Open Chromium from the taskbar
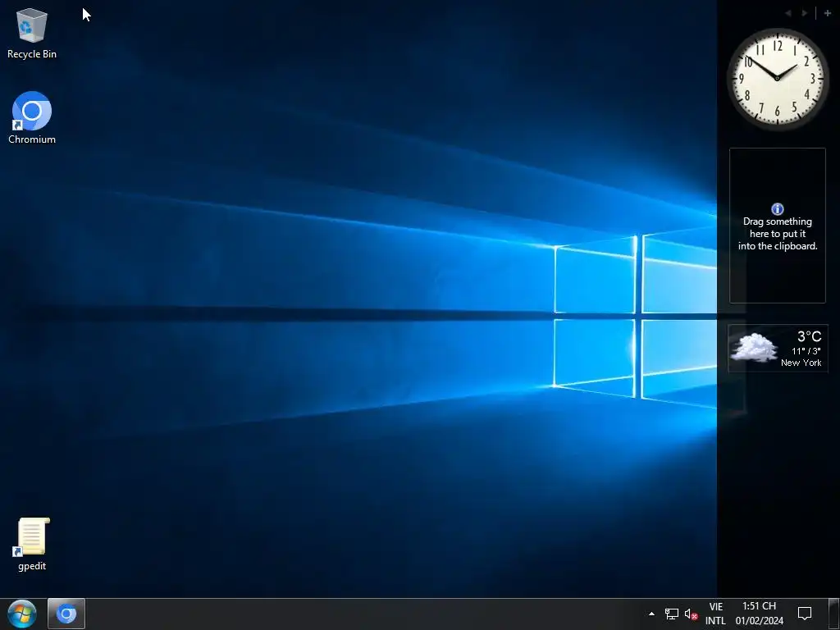The height and width of the screenshot is (630, 840). click(66, 614)
